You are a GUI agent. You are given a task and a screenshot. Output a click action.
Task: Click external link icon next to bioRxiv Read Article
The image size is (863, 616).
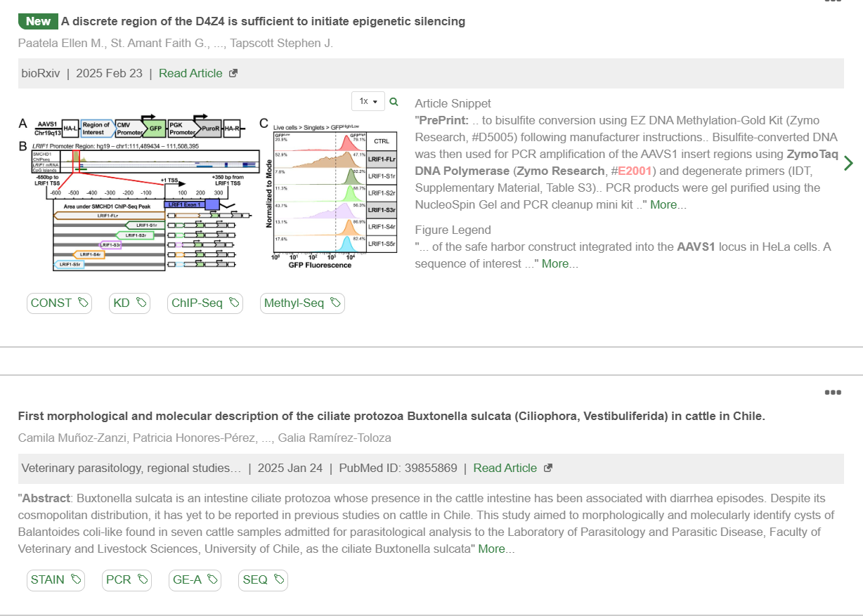pos(233,74)
